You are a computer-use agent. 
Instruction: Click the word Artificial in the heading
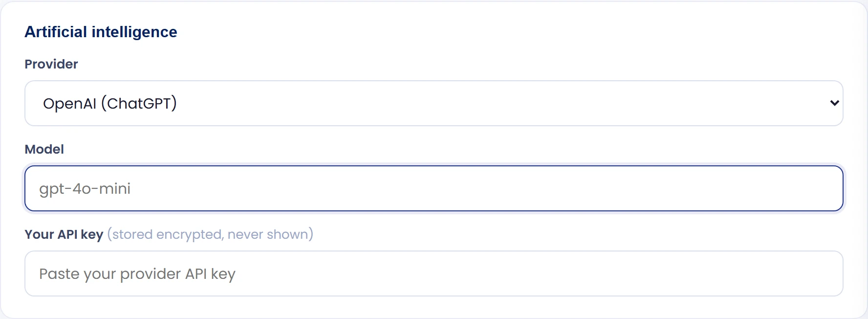point(56,32)
